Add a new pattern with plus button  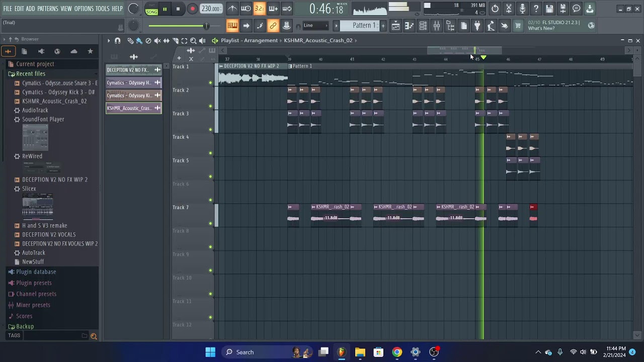(383, 26)
